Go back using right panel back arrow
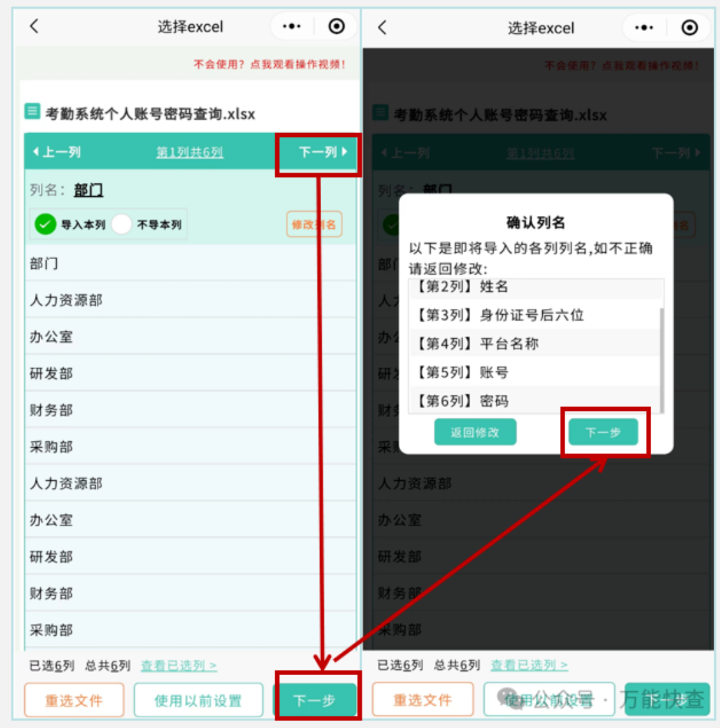Viewport: 720px width, 728px height. point(382,28)
